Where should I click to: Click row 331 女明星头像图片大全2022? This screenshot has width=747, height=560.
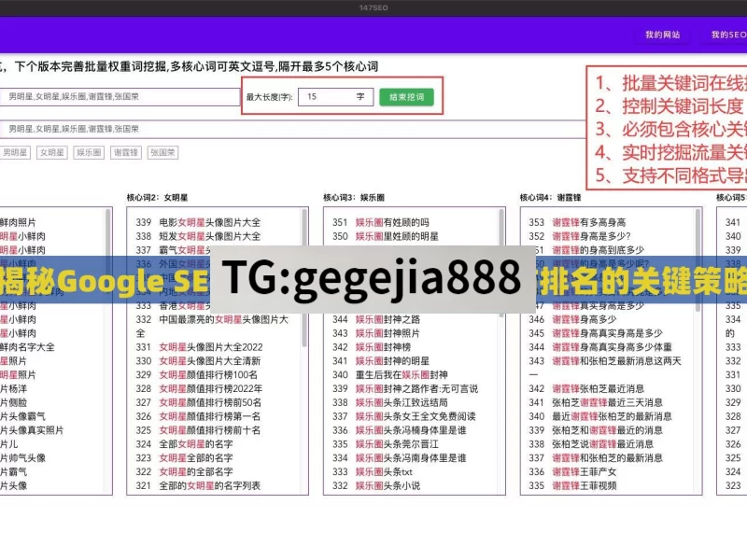point(199,347)
